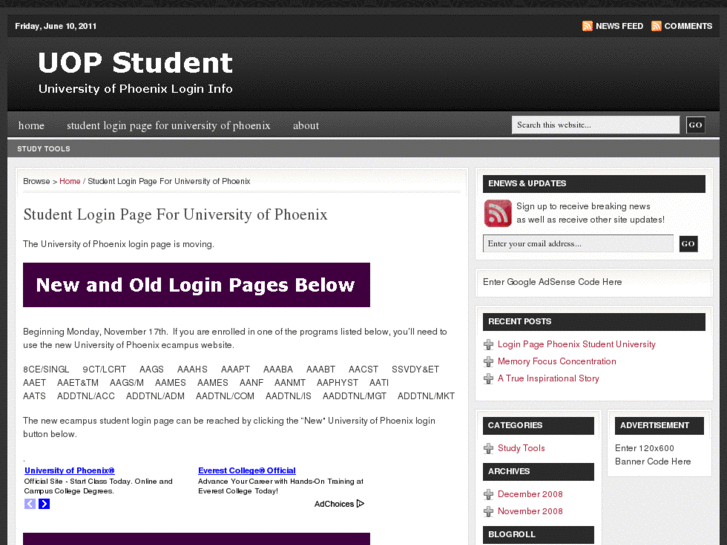Open the Comments feed link
This screenshot has width=727, height=545.
[688, 26]
